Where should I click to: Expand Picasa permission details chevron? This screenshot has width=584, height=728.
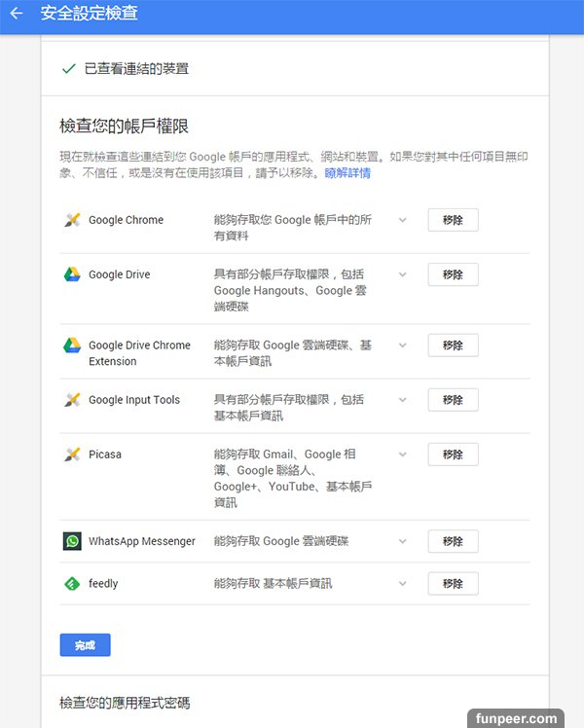[x=402, y=455]
